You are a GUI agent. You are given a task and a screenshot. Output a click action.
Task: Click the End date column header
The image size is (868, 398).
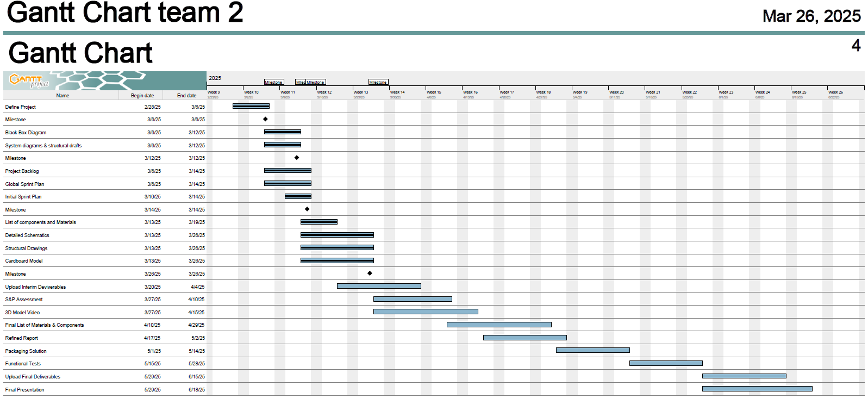[x=186, y=96]
